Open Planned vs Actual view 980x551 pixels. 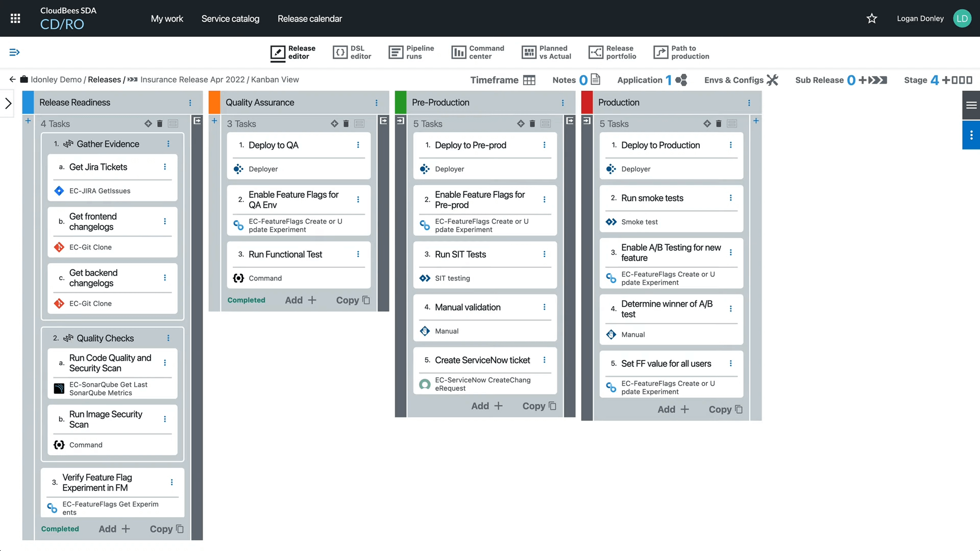click(547, 53)
